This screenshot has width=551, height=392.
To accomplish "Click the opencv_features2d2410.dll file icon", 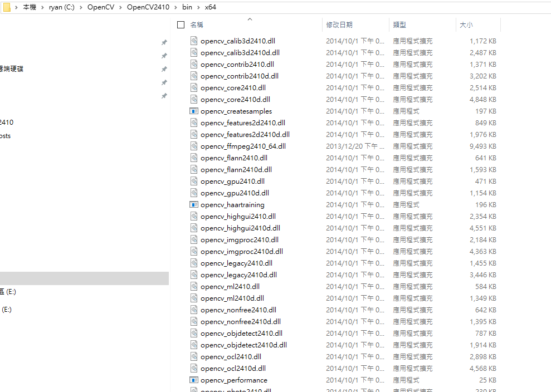I will [x=194, y=122].
